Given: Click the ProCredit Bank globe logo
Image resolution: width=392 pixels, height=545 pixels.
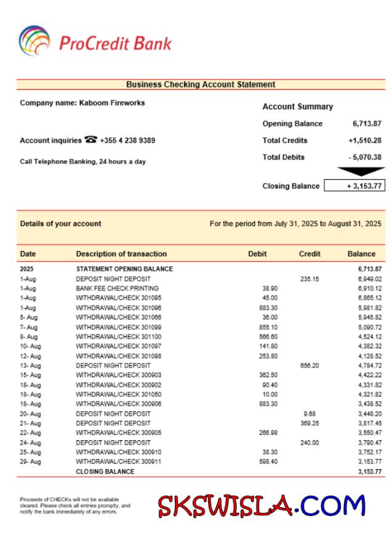Looking at the screenshot, I should coord(34,41).
